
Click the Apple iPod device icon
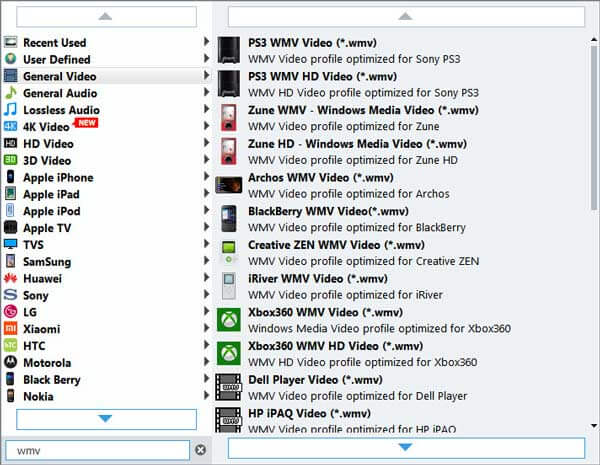pos(10,210)
